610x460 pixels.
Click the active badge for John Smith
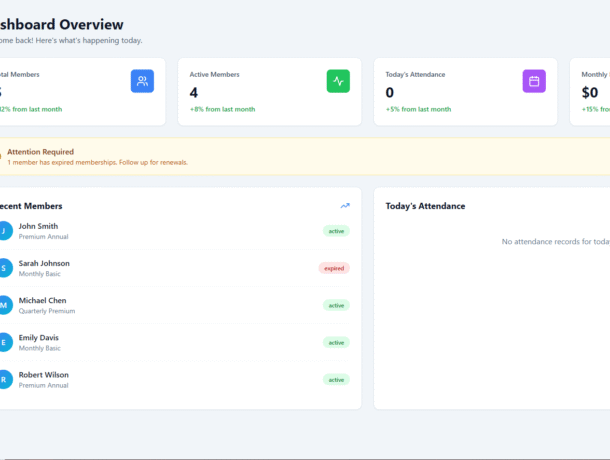coord(336,231)
